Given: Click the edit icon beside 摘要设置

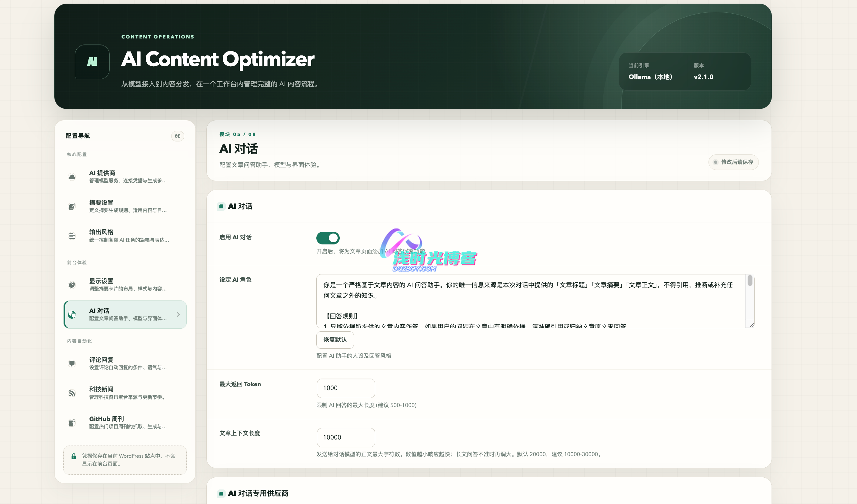Looking at the screenshot, I should click(72, 206).
